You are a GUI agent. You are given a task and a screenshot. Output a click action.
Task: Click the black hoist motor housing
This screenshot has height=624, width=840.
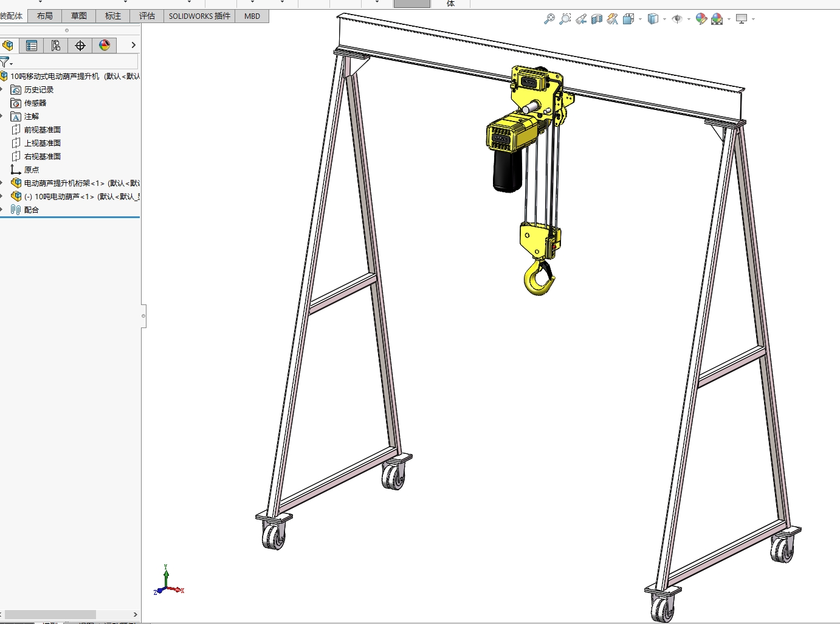[507, 171]
